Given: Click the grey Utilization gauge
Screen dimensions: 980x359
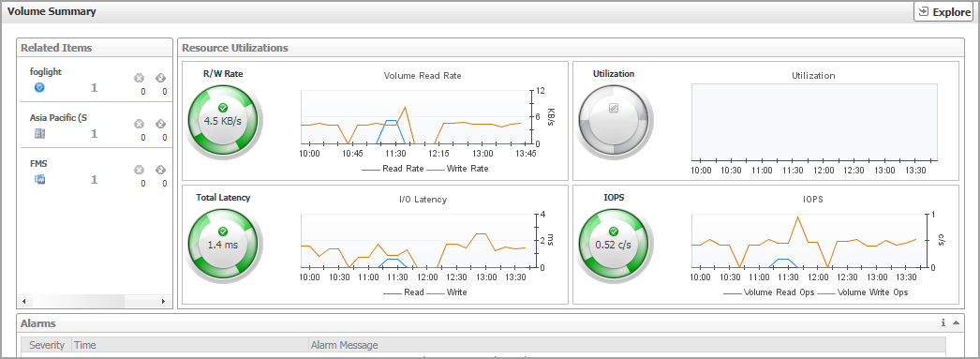Looking at the screenshot, I should 613,119.
